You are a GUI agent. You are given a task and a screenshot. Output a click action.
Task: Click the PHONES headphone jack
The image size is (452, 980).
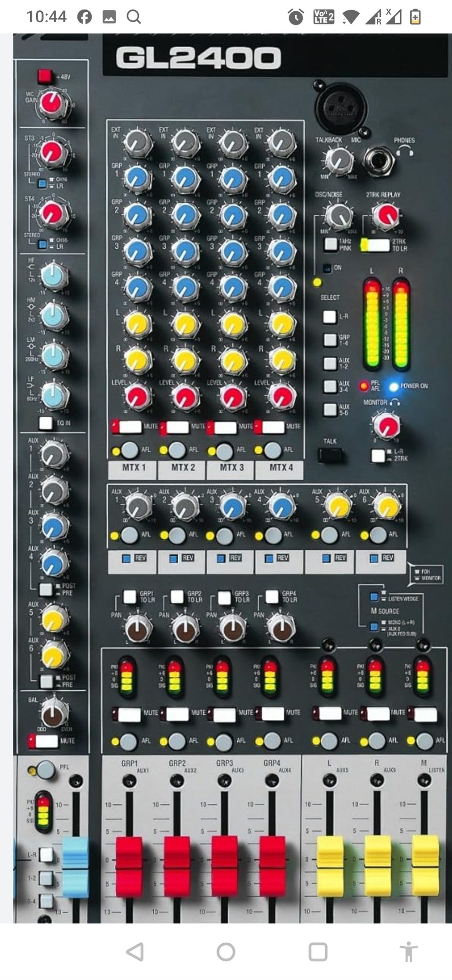[379, 160]
